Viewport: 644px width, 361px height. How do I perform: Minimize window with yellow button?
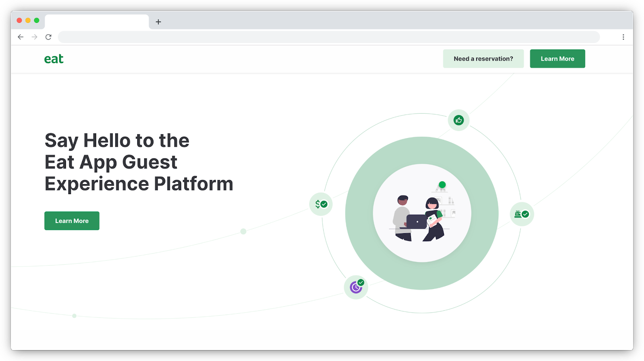(28, 21)
